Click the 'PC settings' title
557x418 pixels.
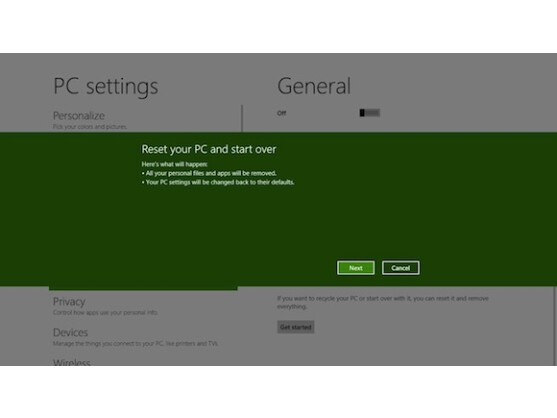tap(106, 86)
